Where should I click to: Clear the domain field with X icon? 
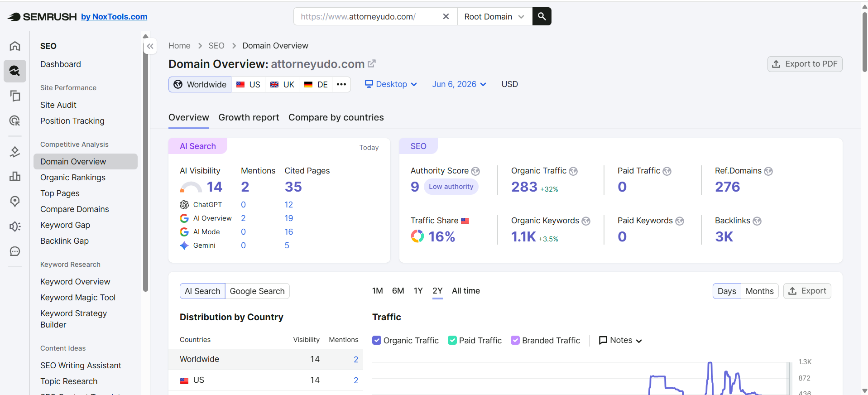(x=446, y=16)
